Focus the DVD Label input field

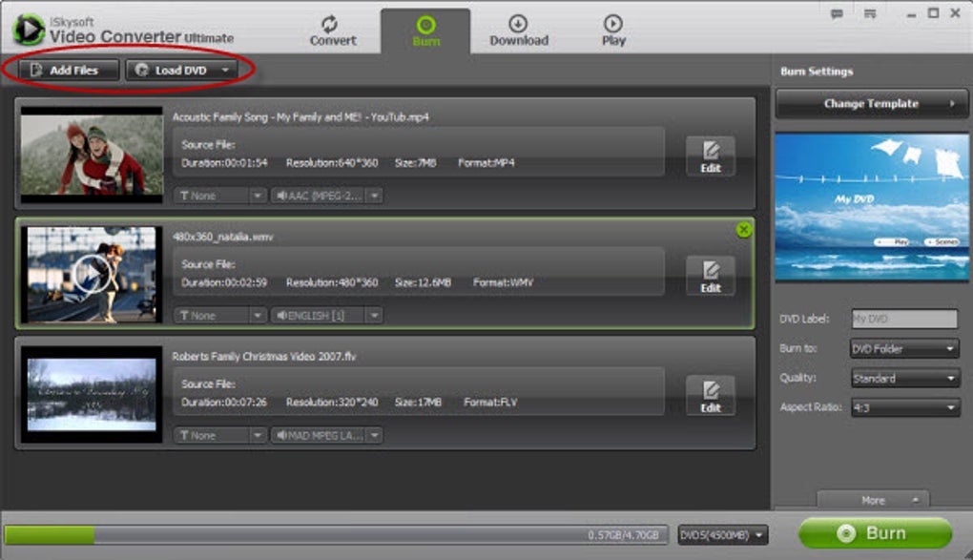point(904,319)
